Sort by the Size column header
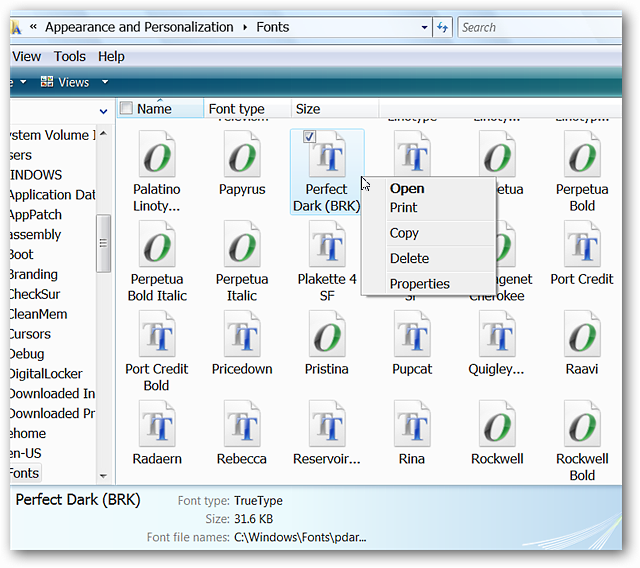The image size is (640, 568). click(335, 109)
